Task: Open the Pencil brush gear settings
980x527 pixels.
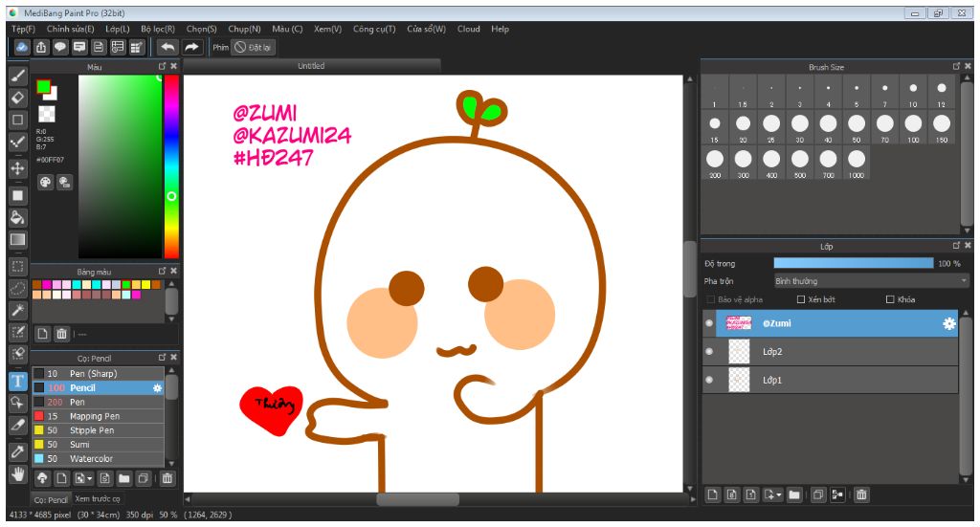Action: pyautogui.click(x=158, y=387)
